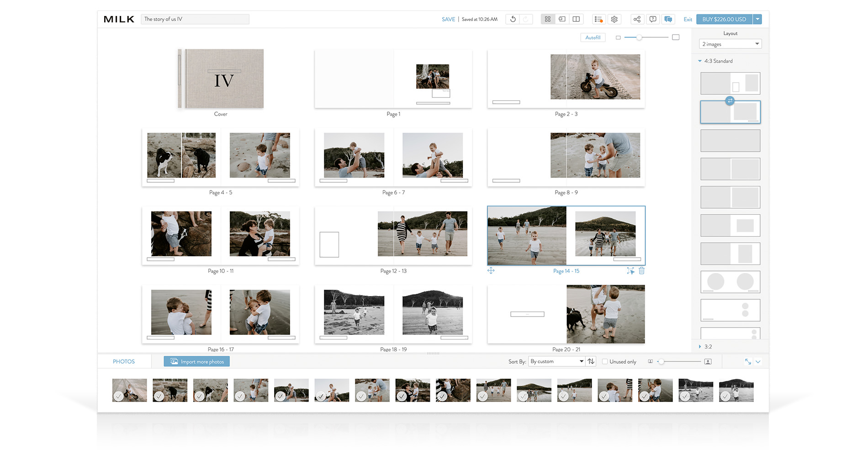Click Import more photos button
This screenshot has height=466, width=868.
[x=197, y=361]
